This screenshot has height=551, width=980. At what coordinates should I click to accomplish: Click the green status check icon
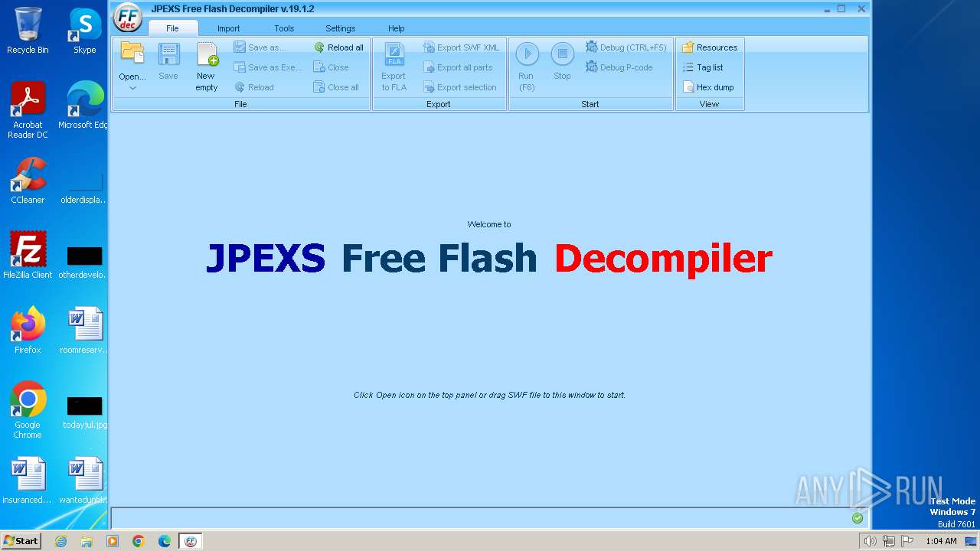(857, 518)
